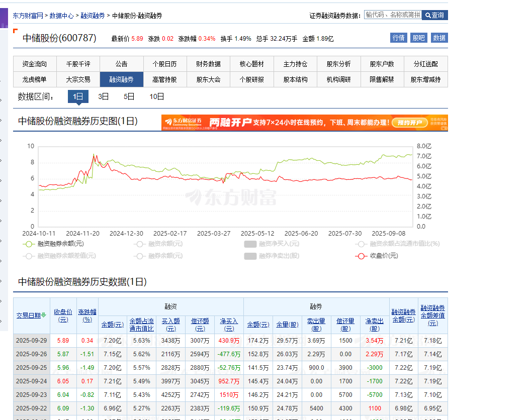This screenshot has height=420, width=530.
Task: Select the 5日 data interval
Action: pyautogui.click(x=129, y=96)
